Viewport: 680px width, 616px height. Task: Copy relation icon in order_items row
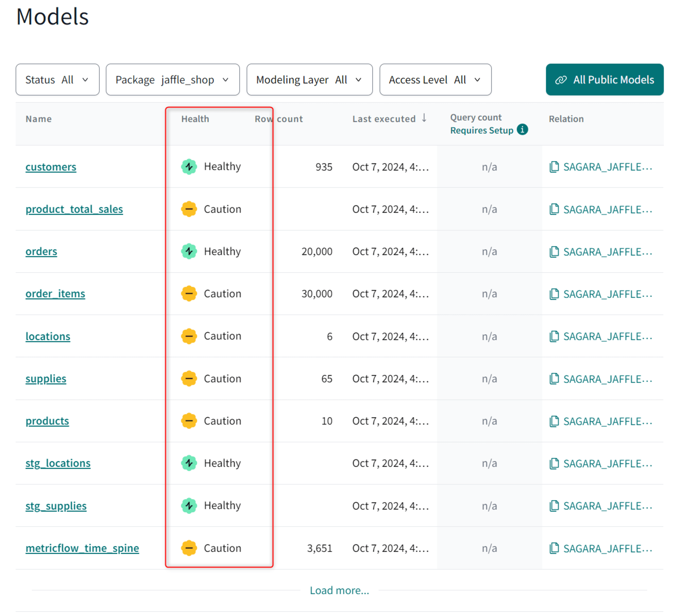554,294
